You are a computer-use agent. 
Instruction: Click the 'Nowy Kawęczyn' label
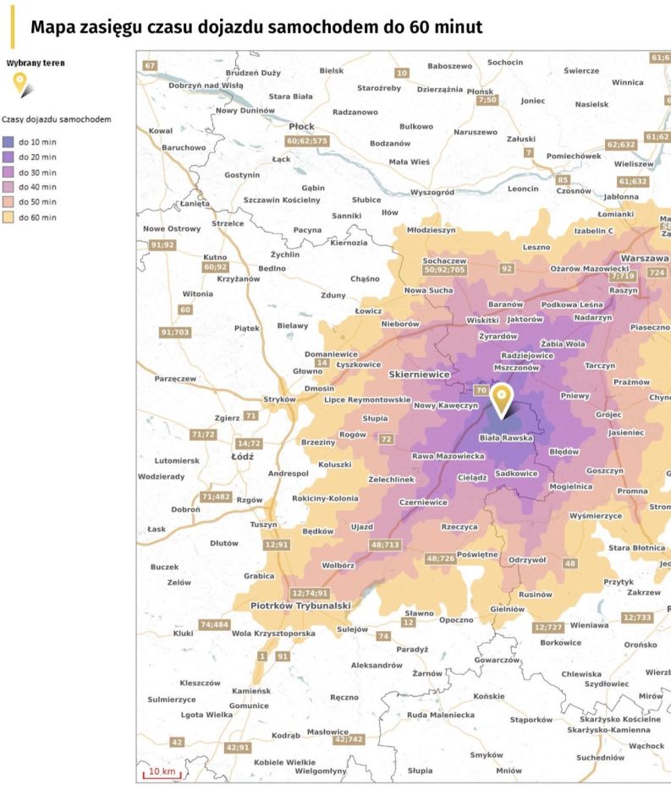click(446, 405)
